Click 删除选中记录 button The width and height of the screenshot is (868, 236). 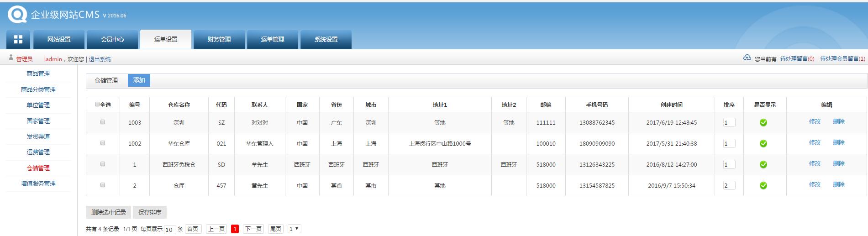tap(108, 212)
